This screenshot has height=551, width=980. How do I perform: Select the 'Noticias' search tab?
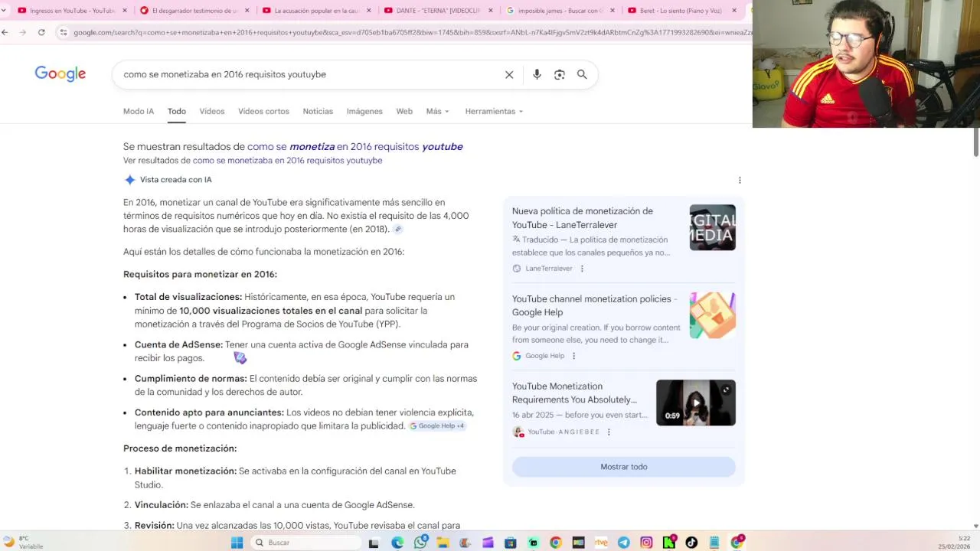318,111
